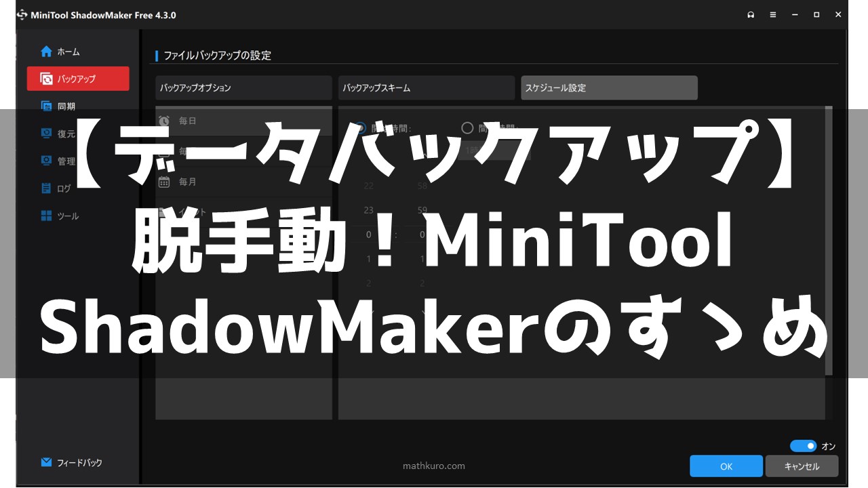Viewport: 868px width, 488px height.
Task: Open the ホーム page in sidebar
Action: tap(60, 52)
